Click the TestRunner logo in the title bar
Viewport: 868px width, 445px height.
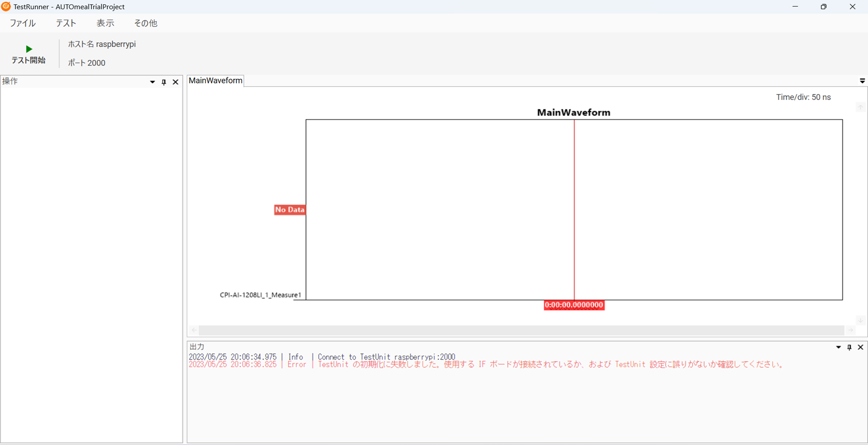(x=6, y=7)
